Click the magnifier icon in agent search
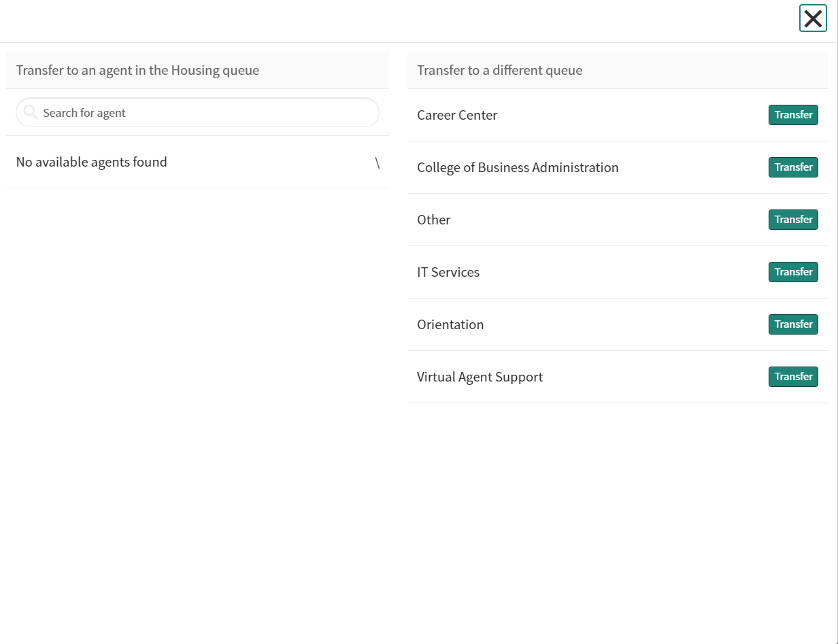The width and height of the screenshot is (838, 644). pos(30,112)
